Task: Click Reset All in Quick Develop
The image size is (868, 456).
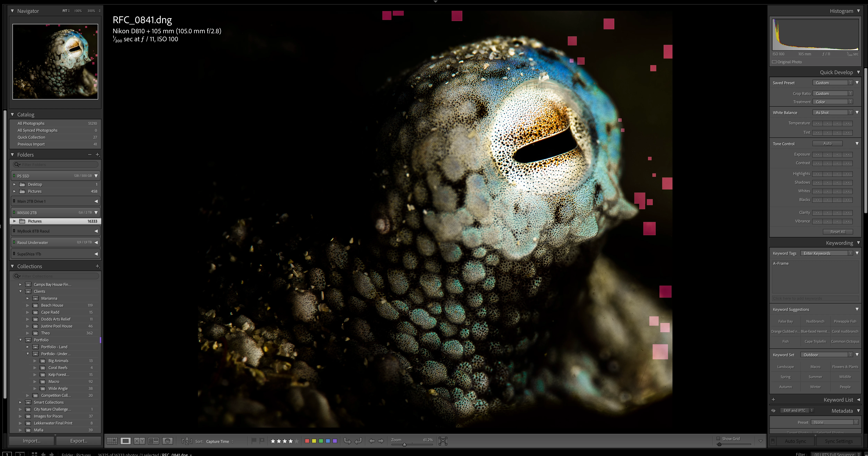Action: pos(838,232)
